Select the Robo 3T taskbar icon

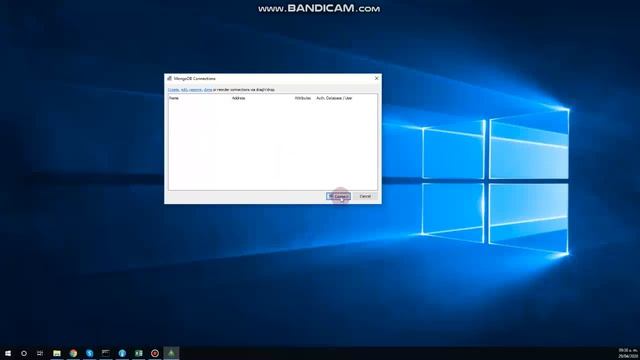(171, 353)
